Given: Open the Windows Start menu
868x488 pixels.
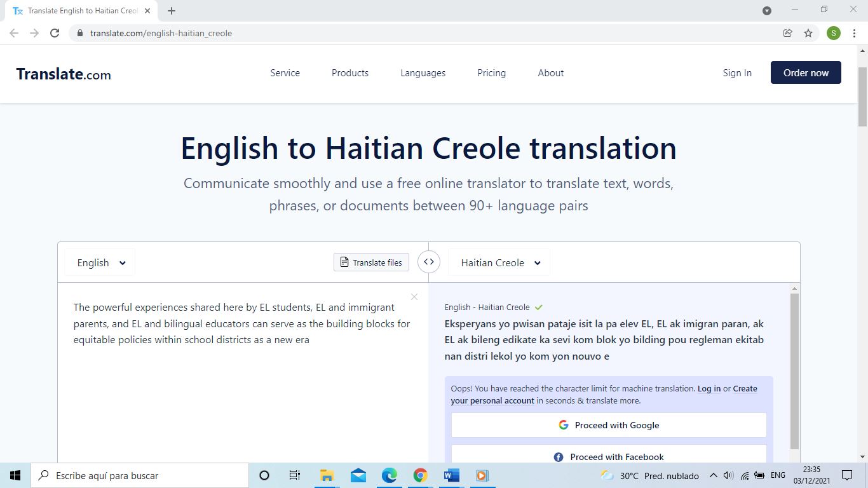Looking at the screenshot, I should [x=15, y=475].
